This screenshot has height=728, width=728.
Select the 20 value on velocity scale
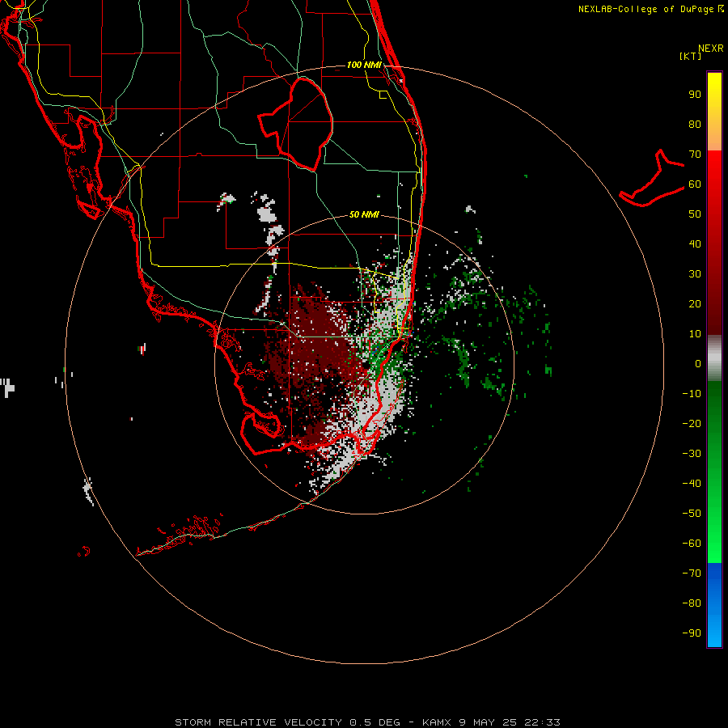pos(695,304)
